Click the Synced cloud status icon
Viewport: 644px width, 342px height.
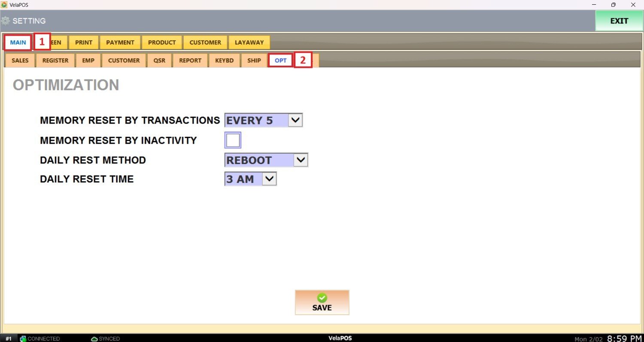point(94,339)
